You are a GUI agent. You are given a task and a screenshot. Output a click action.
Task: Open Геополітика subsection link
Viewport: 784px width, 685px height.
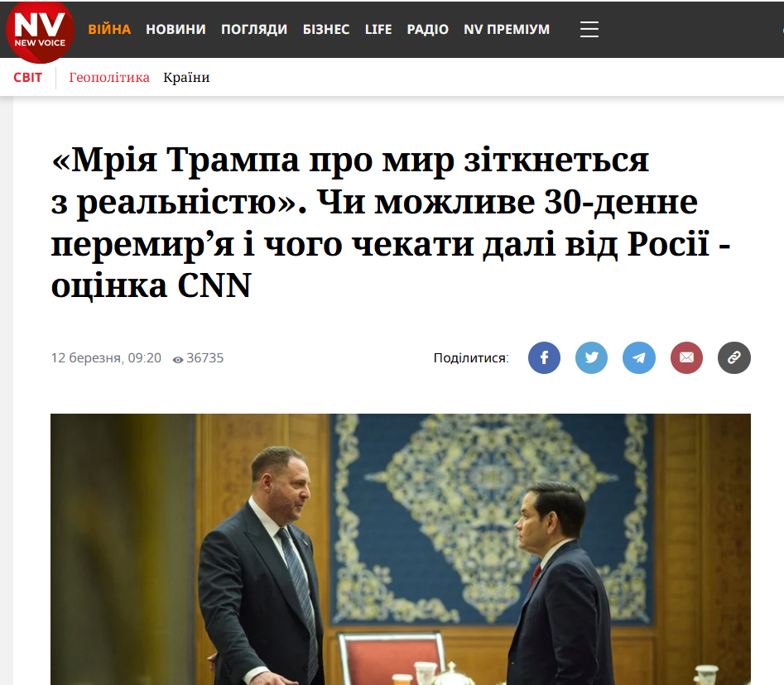[109, 78]
